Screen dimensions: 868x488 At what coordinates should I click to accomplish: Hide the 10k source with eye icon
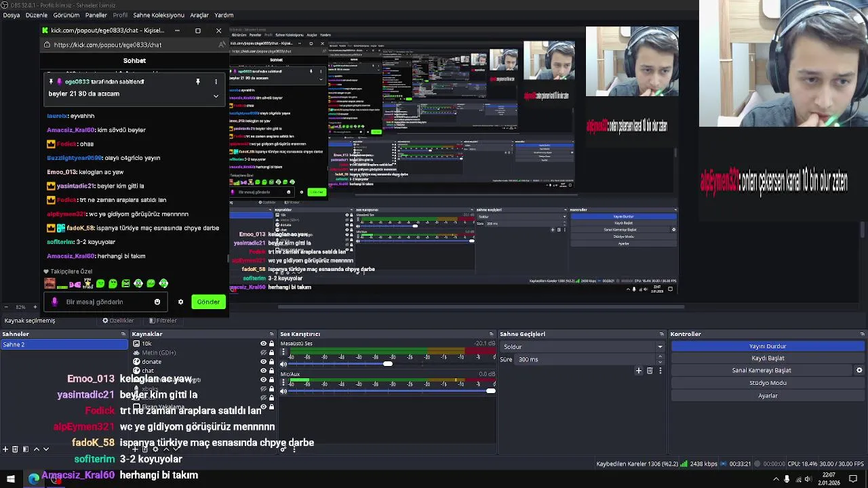click(x=263, y=344)
